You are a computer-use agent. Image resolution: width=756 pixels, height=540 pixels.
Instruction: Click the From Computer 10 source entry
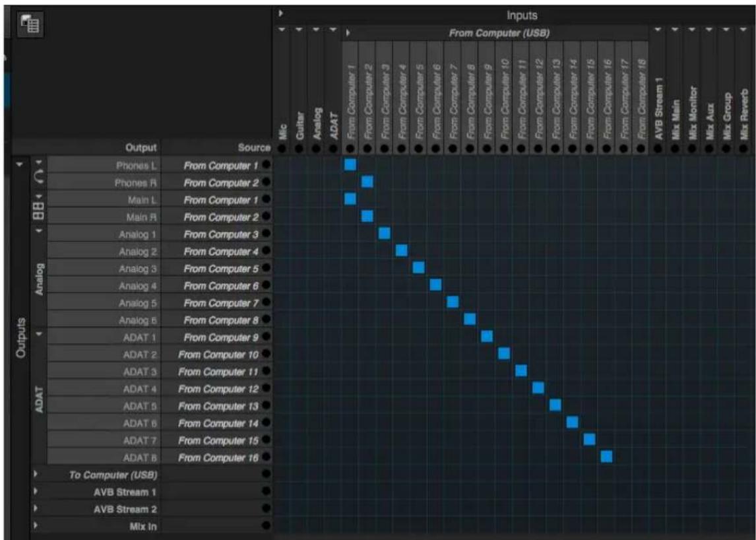click(x=218, y=354)
